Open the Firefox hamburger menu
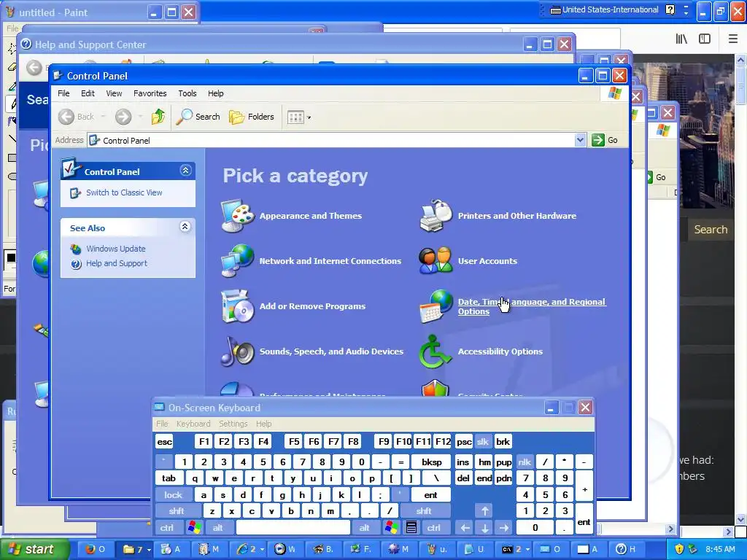747x560 pixels. [733, 39]
